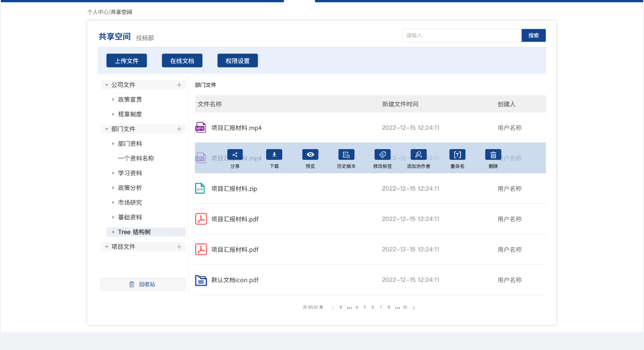
Task: Click the Share (分享) icon
Action: tap(235, 154)
